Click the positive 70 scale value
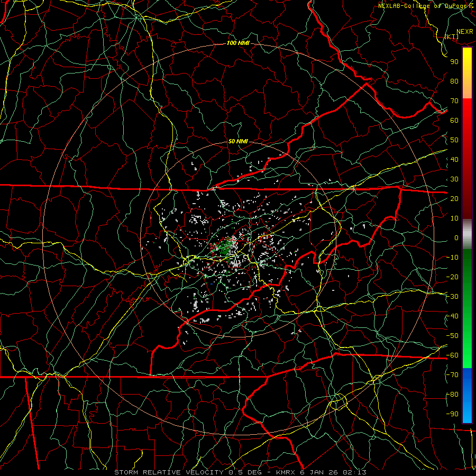This screenshot has width=476, height=476. 454,101
